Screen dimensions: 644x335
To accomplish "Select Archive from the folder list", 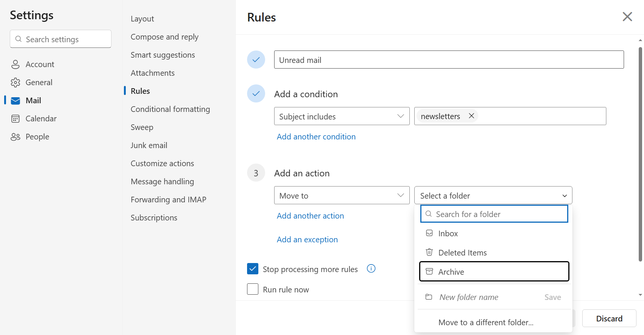I will coord(494,271).
